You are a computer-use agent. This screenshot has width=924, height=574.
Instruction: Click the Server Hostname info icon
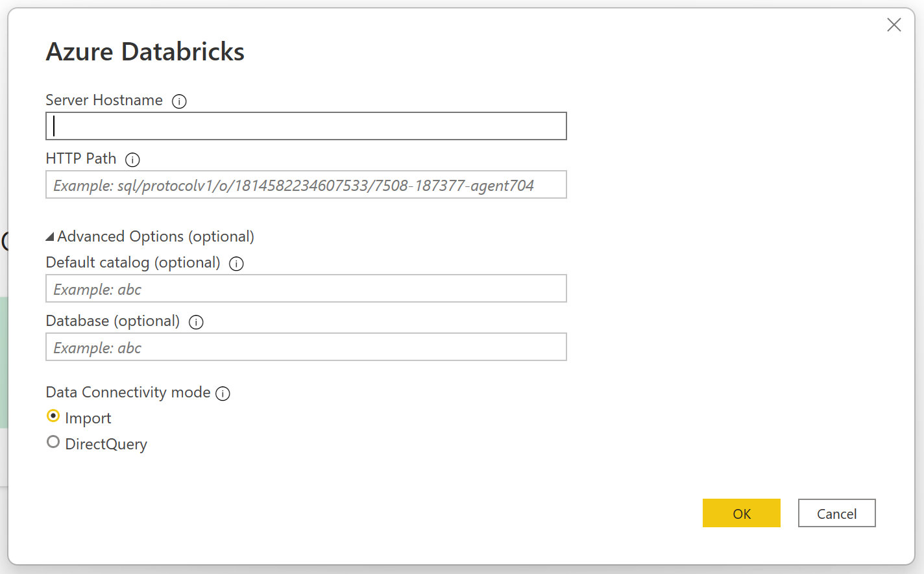[x=179, y=101]
